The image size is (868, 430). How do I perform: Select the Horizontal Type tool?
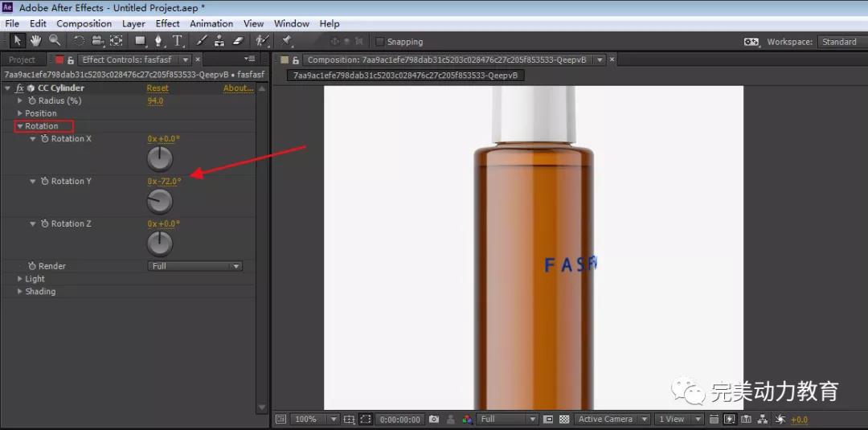(x=178, y=41)
